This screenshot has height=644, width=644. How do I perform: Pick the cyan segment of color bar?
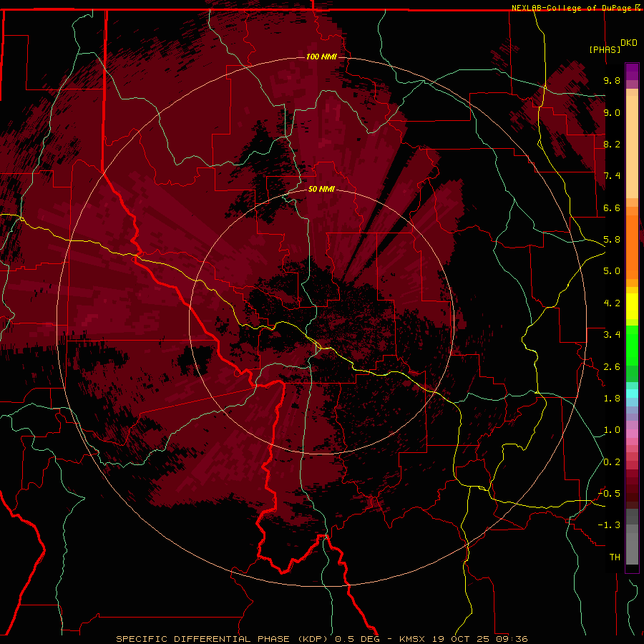[632, 394]
